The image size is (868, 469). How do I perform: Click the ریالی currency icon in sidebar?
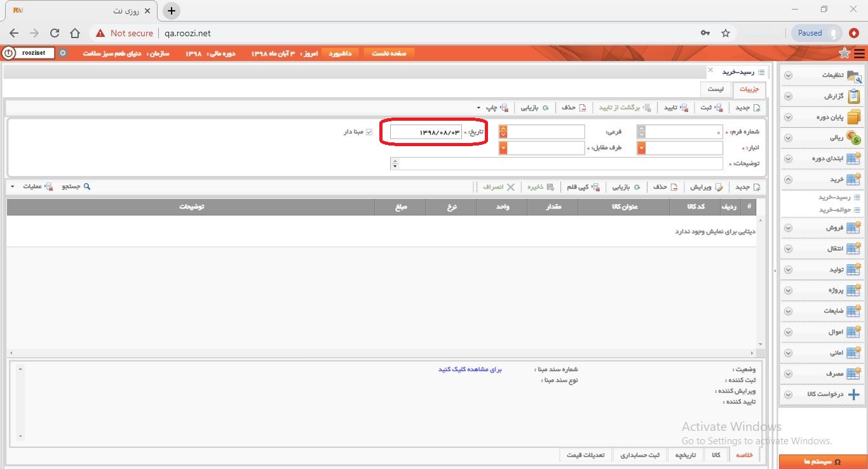[854, 138]
